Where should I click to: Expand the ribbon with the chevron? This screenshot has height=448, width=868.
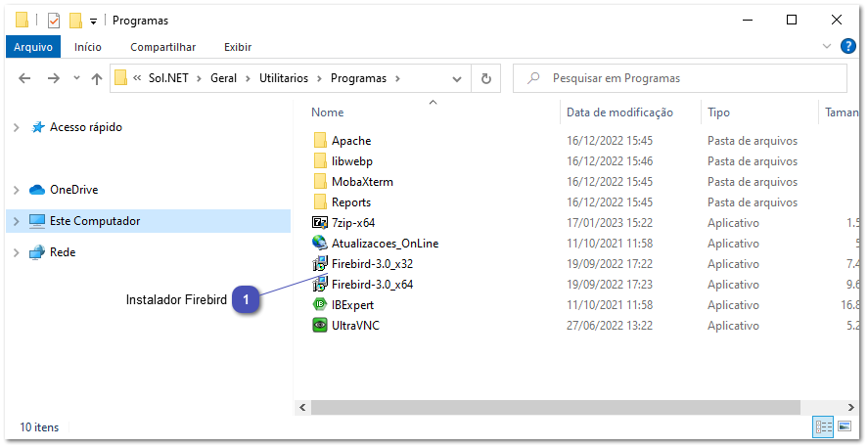pos(827,46)
